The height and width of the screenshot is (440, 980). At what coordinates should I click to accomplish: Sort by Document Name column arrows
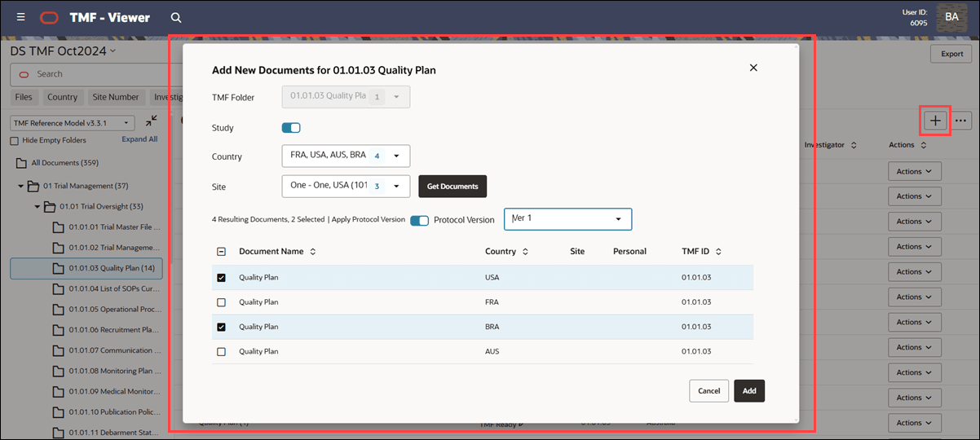tap(312, 252)
